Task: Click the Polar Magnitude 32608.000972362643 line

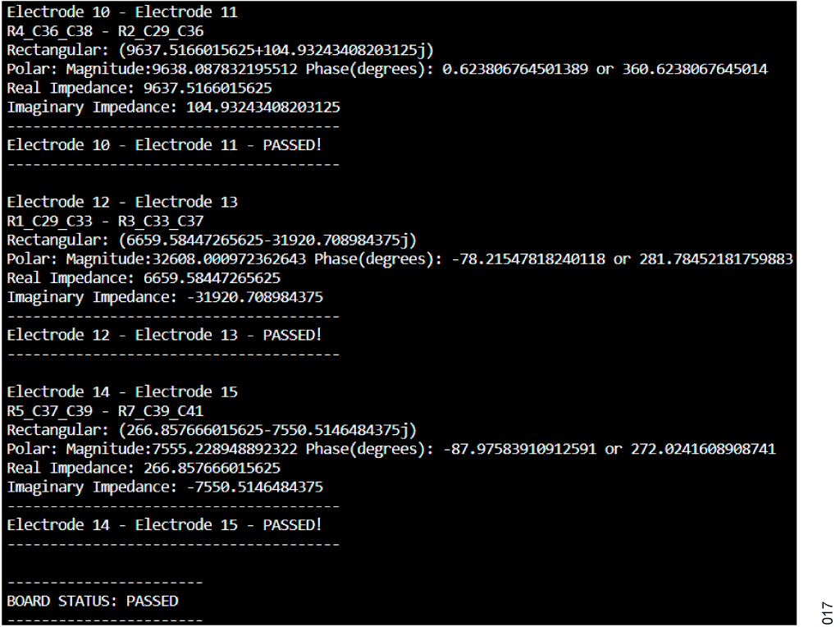Action: [x=400, y=259]
